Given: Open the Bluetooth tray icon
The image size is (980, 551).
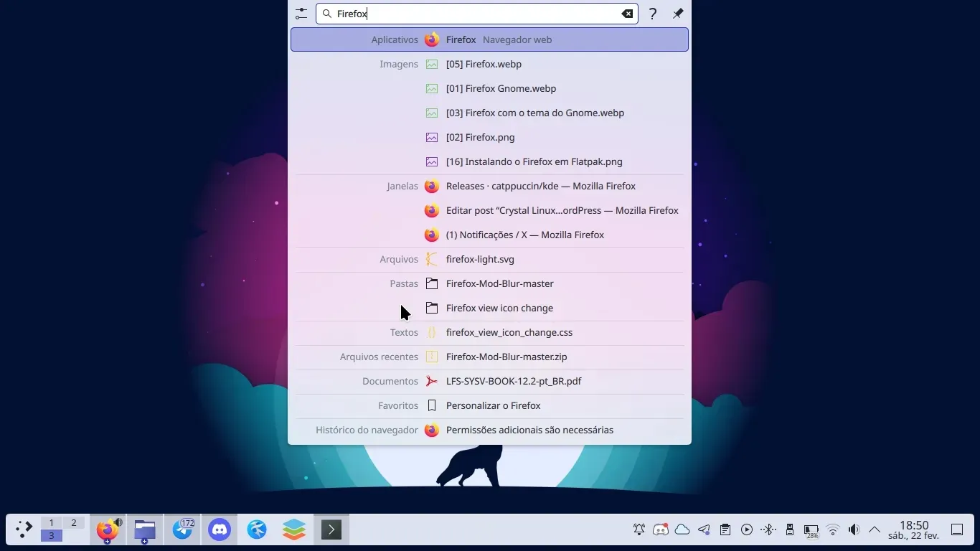Looking at the screenshot, I should [768, 529].
